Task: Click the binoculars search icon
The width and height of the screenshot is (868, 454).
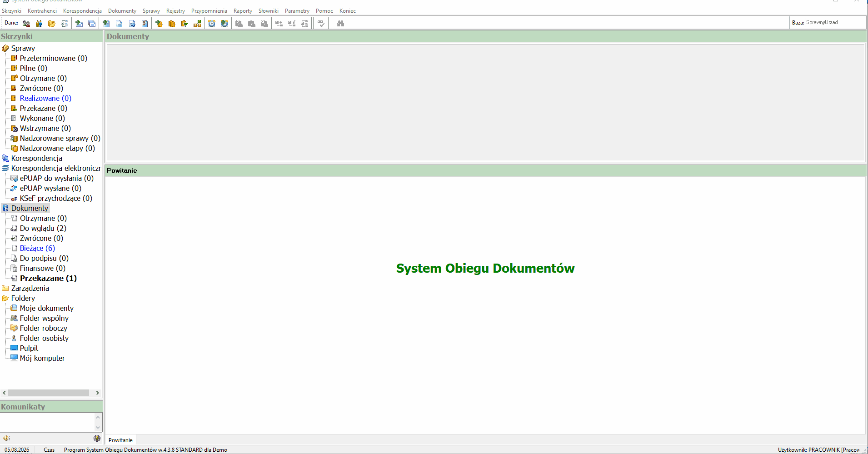Action: [x=340, y=24]
